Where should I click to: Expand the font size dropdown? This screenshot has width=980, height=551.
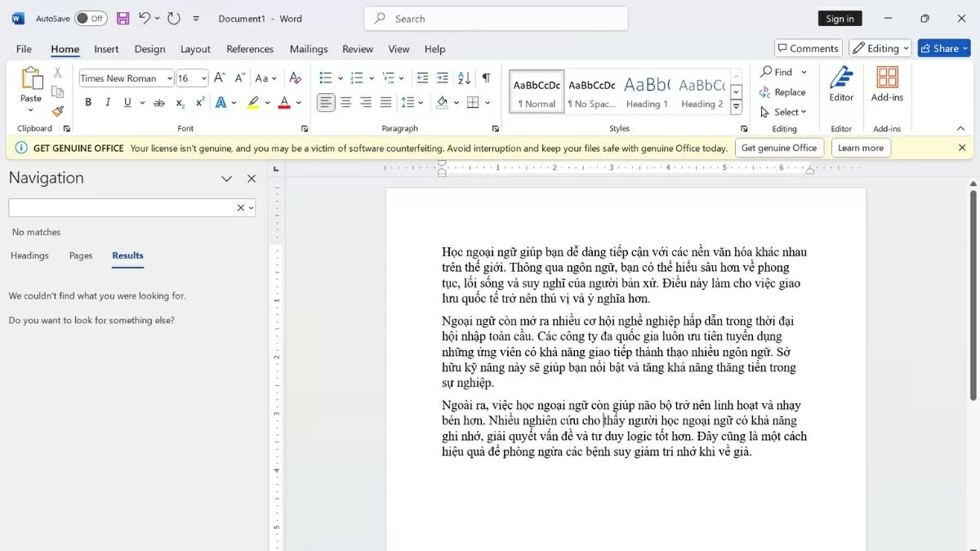click(203, 78)
